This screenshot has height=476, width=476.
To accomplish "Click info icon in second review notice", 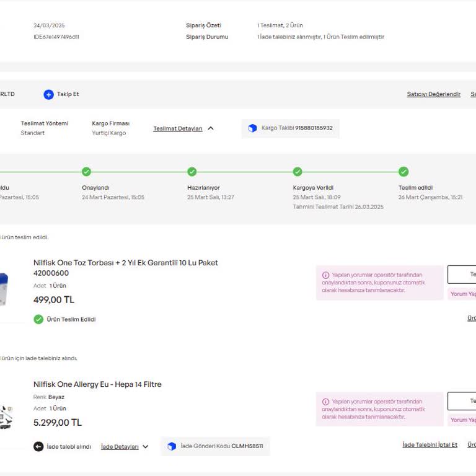I will tap(325, 402).
